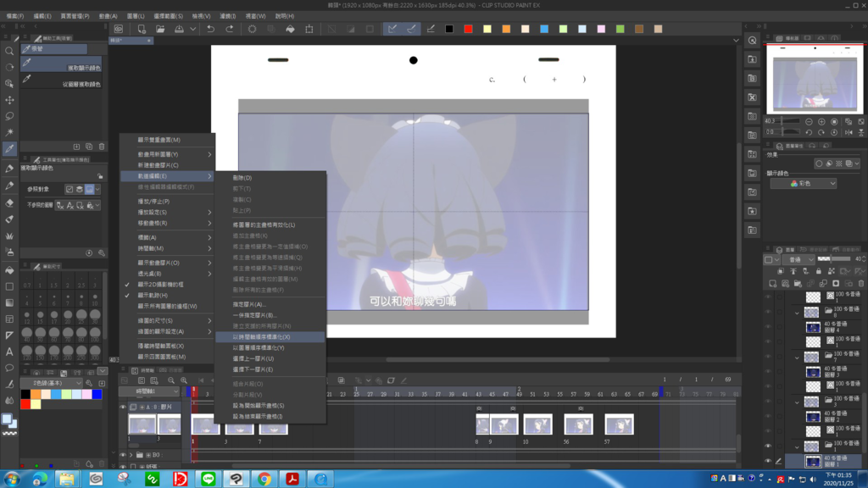Toggle visibility eye of A:B animation folder track

click(123, 407)
